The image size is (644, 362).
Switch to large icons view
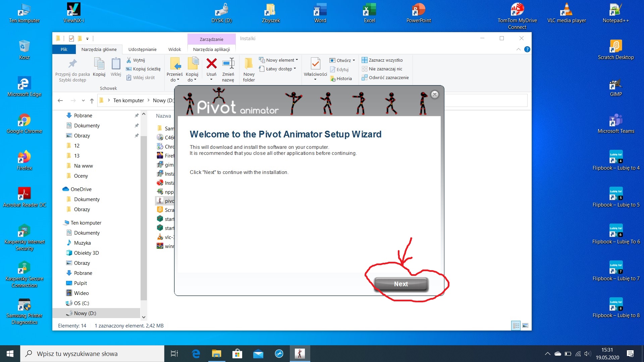tap(525, 325)
